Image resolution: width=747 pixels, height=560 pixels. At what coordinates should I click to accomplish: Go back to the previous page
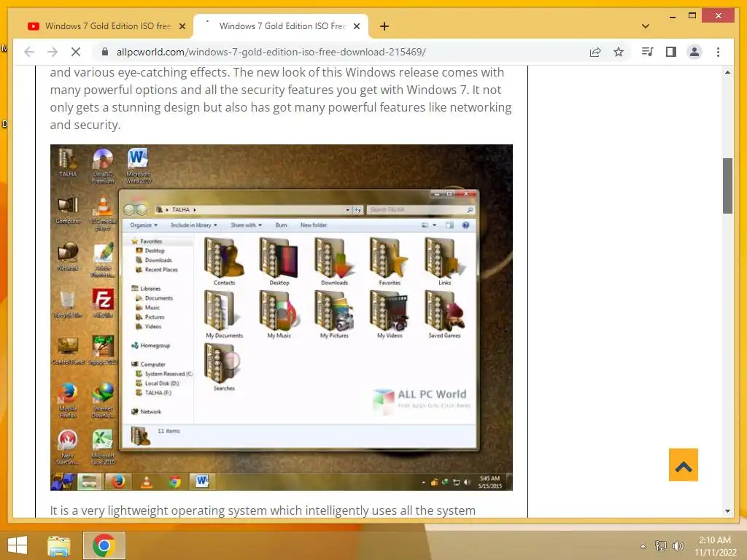29,52
